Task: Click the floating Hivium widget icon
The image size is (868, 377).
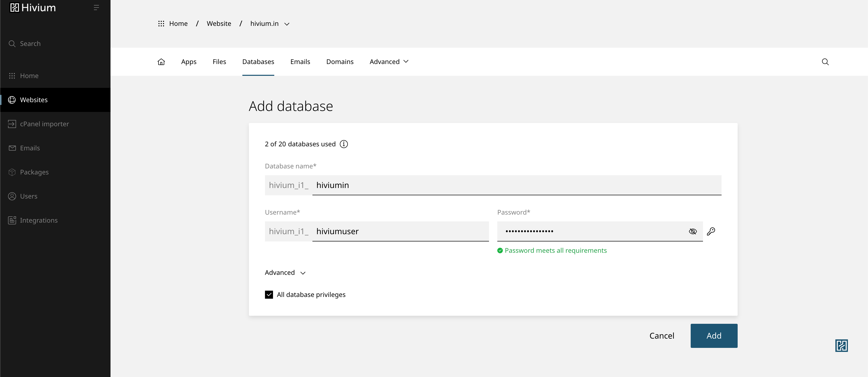Action: point(841,346)
